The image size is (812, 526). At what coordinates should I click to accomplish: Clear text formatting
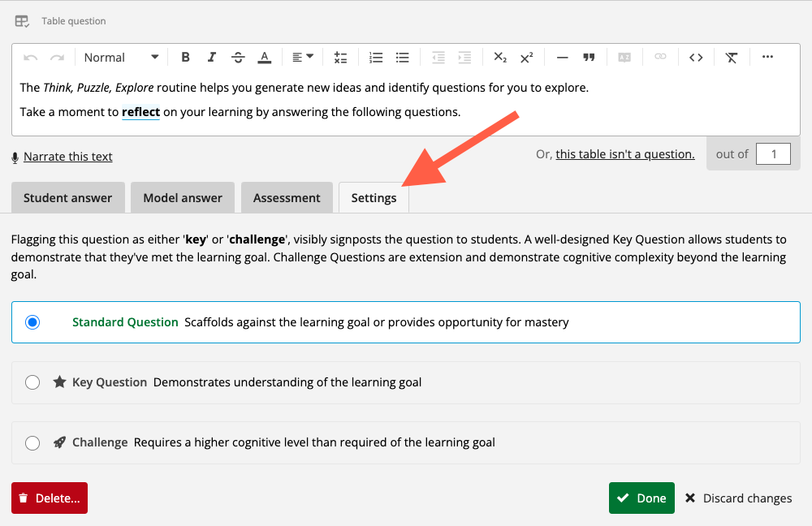[732, 57]
